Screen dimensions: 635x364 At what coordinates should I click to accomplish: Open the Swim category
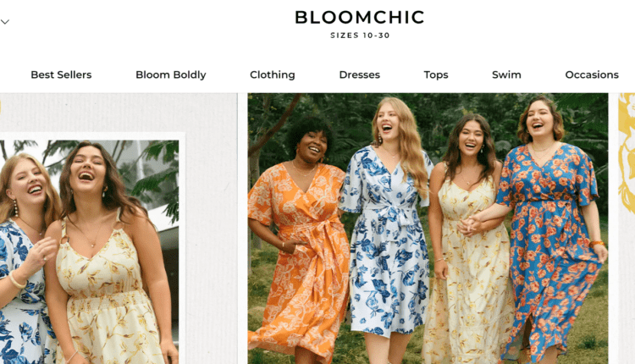coord(506,74)
